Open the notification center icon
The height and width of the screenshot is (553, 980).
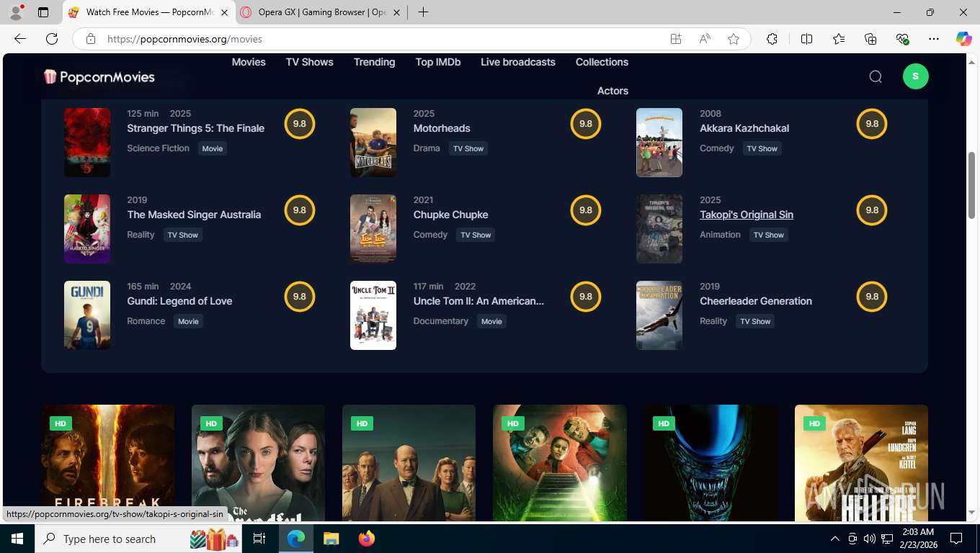pyautogui.click(x=956, y=539)
